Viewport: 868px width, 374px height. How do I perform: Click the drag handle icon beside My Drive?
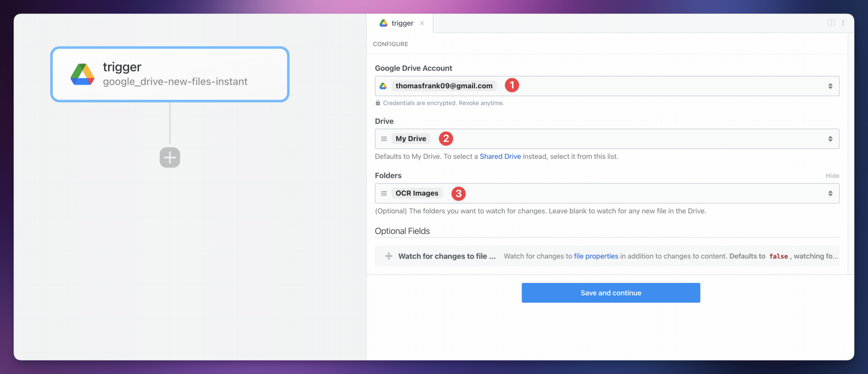click(x=384, y=139)
